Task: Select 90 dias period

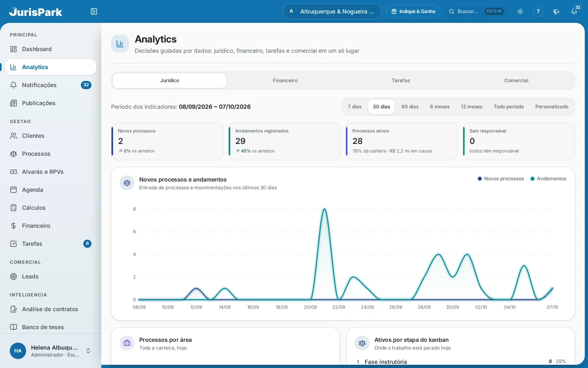Action: coord(410,107)
